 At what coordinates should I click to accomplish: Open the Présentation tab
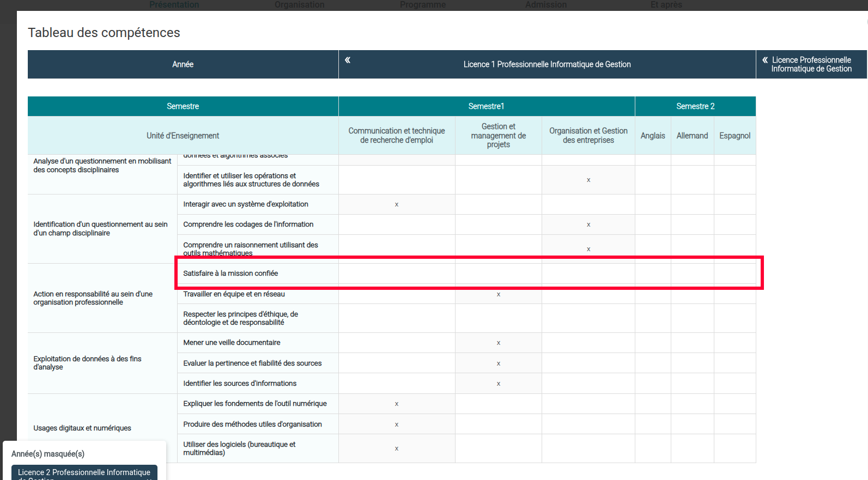point(174,5)
